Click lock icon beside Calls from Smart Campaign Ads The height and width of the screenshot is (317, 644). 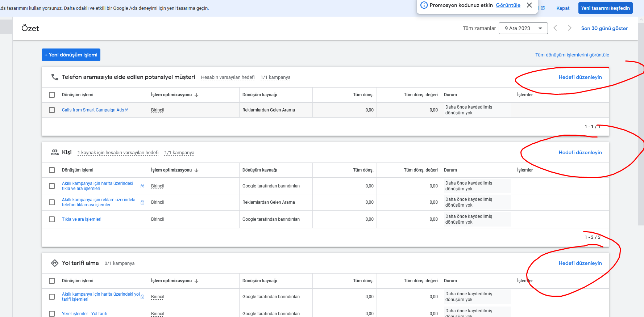coord(126,110)
